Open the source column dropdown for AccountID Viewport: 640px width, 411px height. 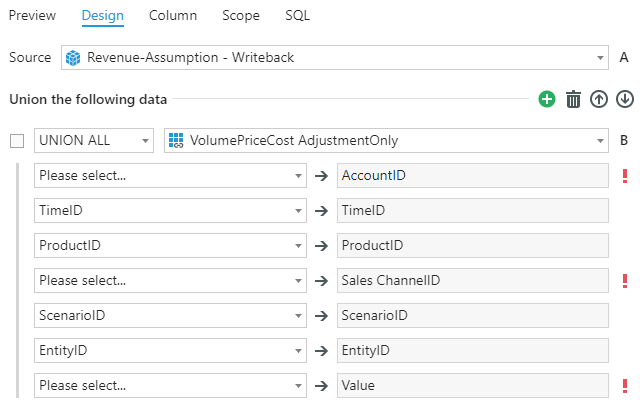(170, 176)
